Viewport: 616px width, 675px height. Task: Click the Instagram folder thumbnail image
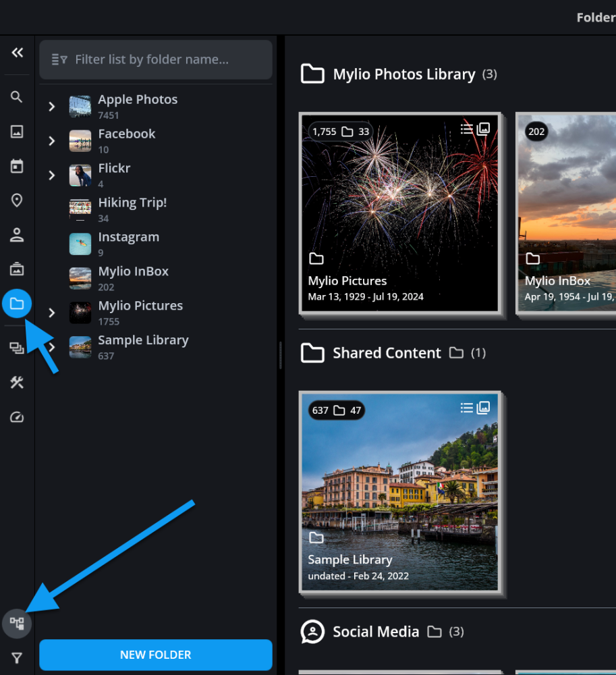80,244
